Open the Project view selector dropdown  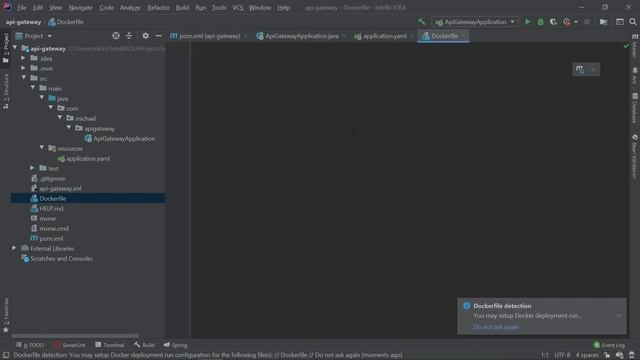[x=34, y=36]
